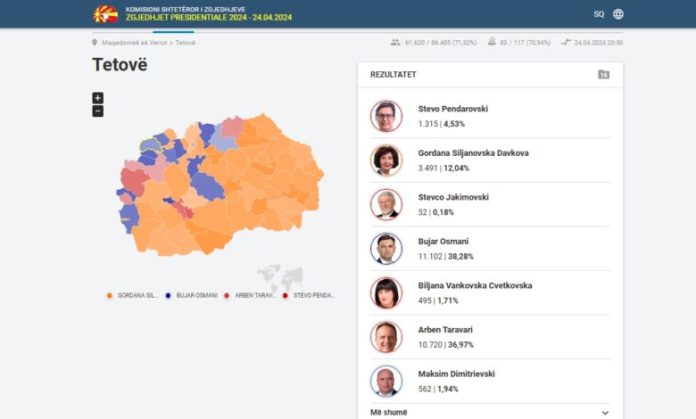Zoom out on the map
696x419 pixels.
pyautogui.click(x=98, y=111)
